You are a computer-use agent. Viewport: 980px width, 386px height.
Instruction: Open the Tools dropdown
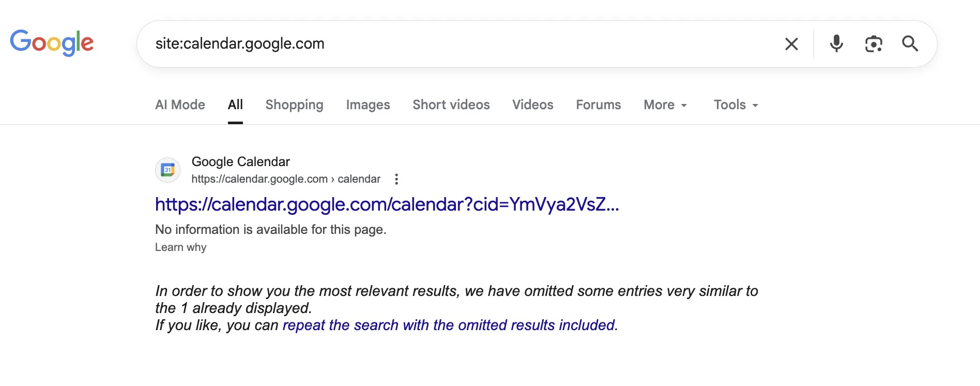(736, 105)
